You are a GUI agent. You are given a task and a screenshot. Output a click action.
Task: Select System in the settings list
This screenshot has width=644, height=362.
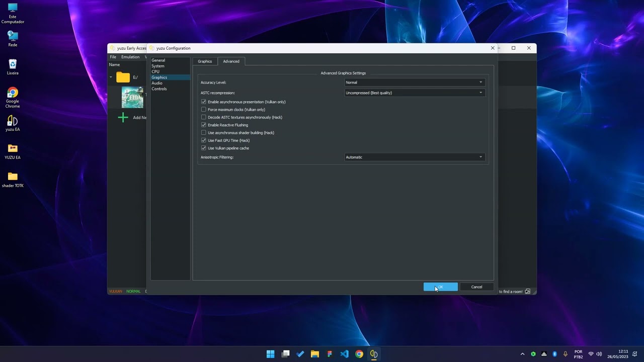pyautogui.click(x=170, y=66)
